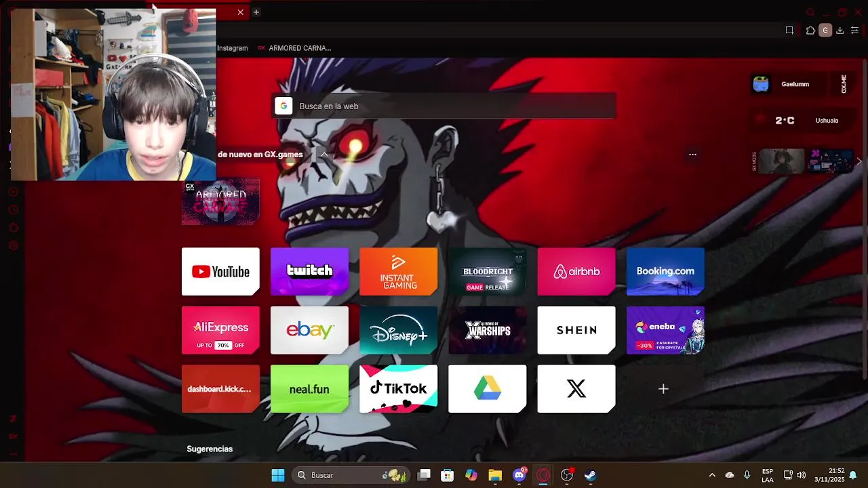Click the OneDrive cloud tray icon
Screen dimensions: 868x488
point(730,475)
